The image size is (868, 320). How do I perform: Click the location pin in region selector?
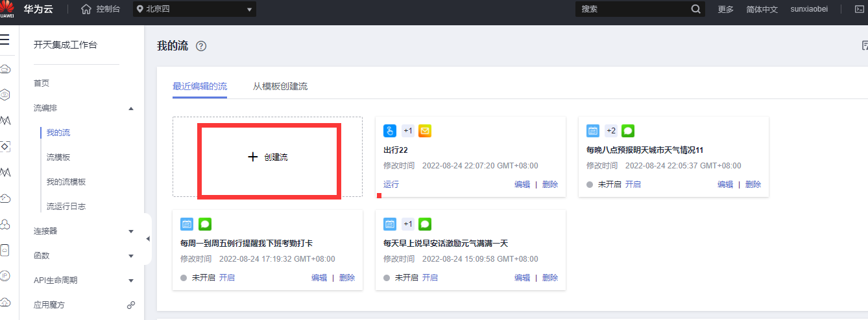tap(140, 9)
